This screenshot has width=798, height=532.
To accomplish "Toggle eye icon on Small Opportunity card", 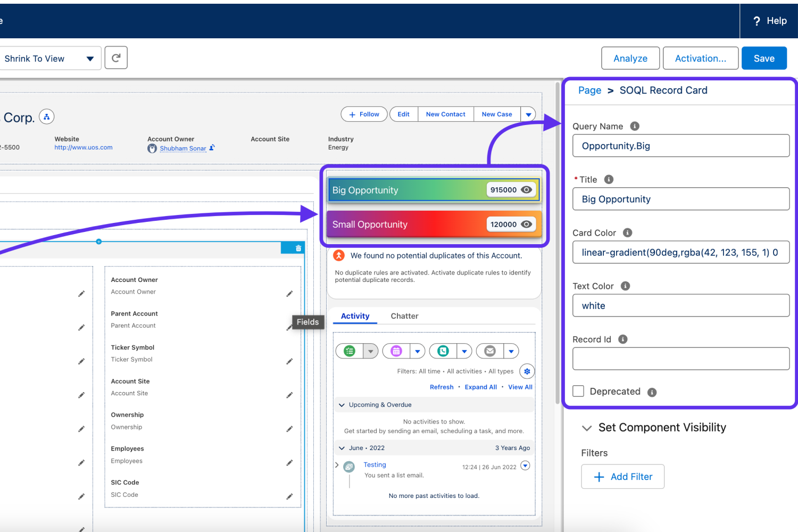I will [x=527, y=225].
